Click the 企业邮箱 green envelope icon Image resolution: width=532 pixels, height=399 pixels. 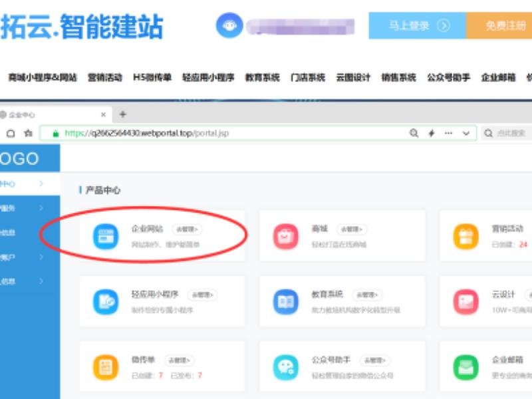pos(466,368)
